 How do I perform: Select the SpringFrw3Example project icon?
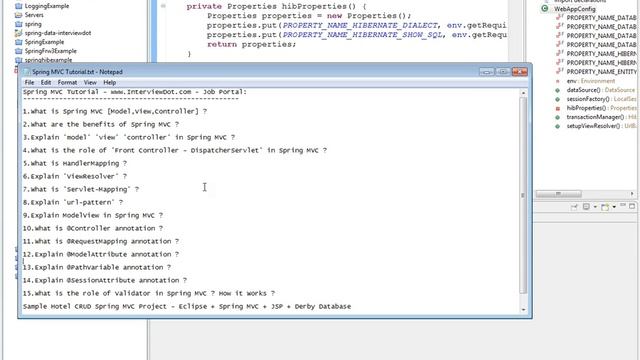[18, 51]
